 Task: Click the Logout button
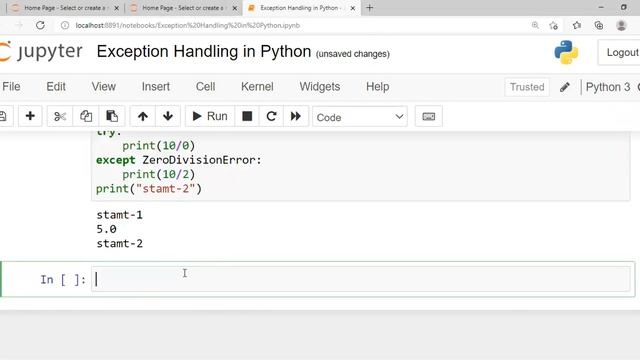pyautogui.click(x=619, y=52)
